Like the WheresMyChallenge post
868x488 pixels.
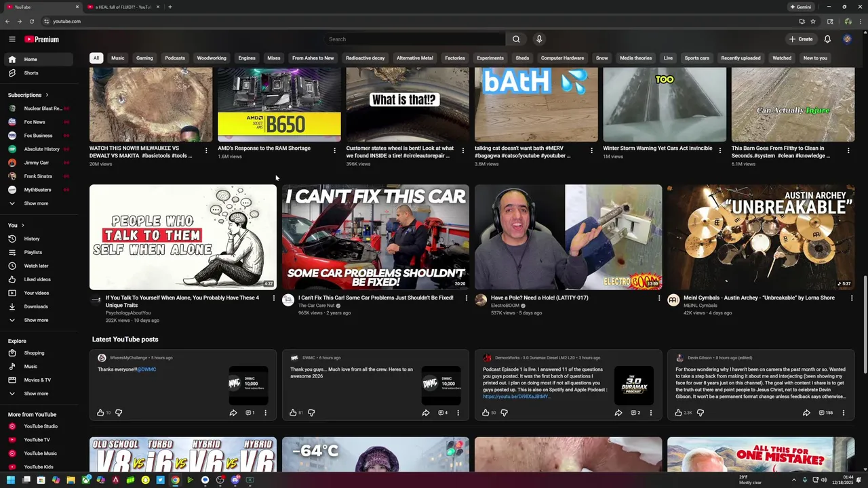tap(100, 413)
